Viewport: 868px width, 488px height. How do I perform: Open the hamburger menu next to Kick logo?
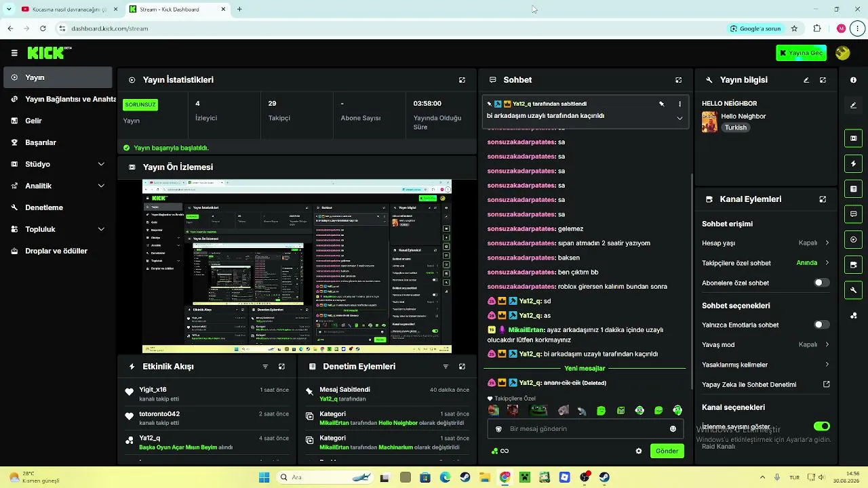pyautogui.click(x=14, y=53)
